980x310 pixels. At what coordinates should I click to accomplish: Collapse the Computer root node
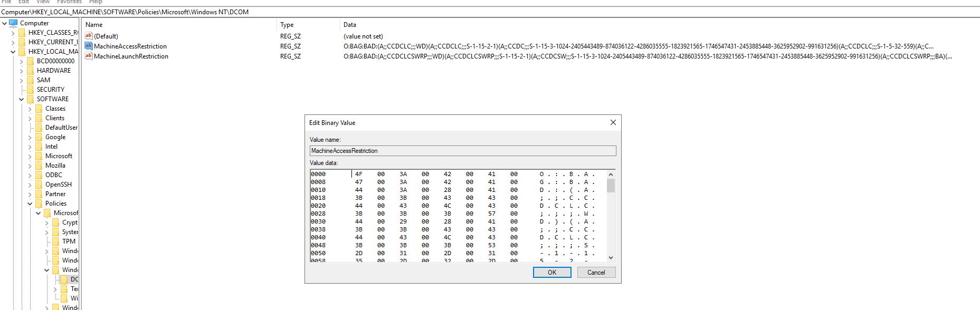pos(4,23)
